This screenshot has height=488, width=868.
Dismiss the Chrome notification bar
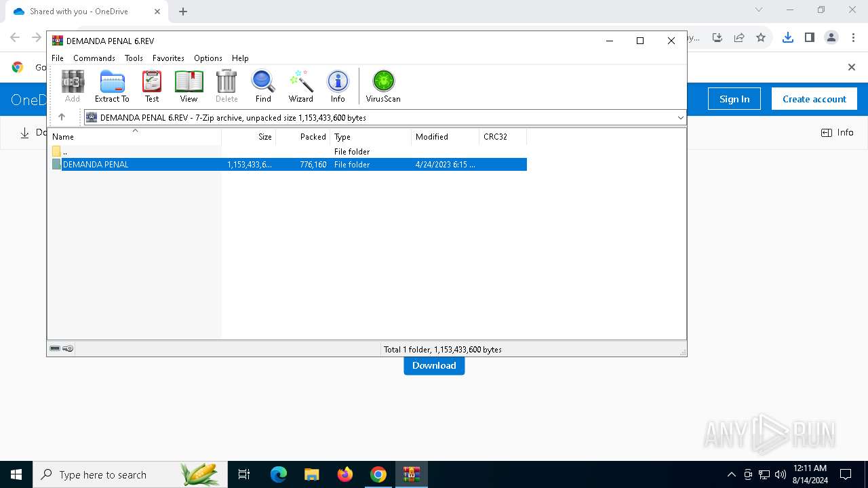coord(852,67)
